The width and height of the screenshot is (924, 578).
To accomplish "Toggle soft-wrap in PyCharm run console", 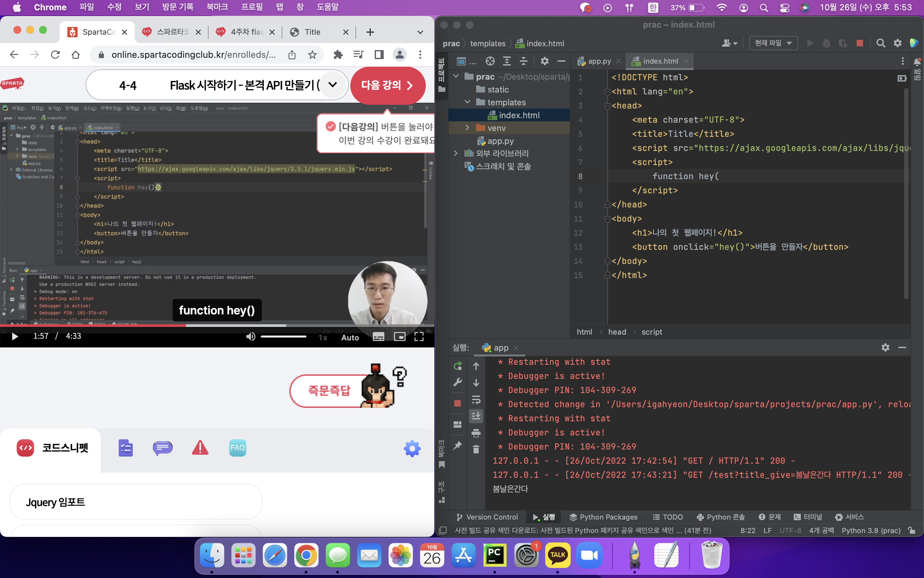I will point(476,399).
